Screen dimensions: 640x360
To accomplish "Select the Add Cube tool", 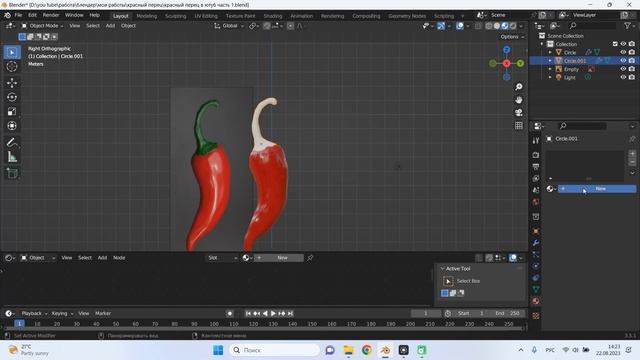I will pos(12,173).
